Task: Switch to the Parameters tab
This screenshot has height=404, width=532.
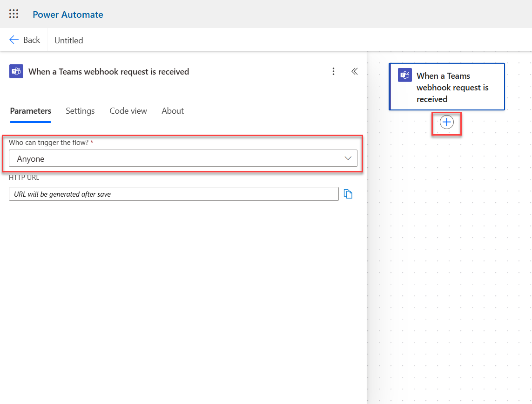Action: point(31,111)
